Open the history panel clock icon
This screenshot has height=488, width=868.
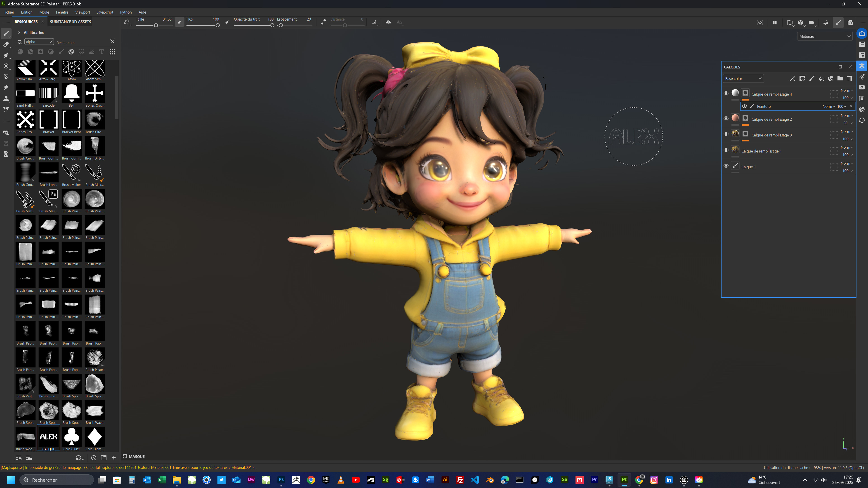coord(862,120)
